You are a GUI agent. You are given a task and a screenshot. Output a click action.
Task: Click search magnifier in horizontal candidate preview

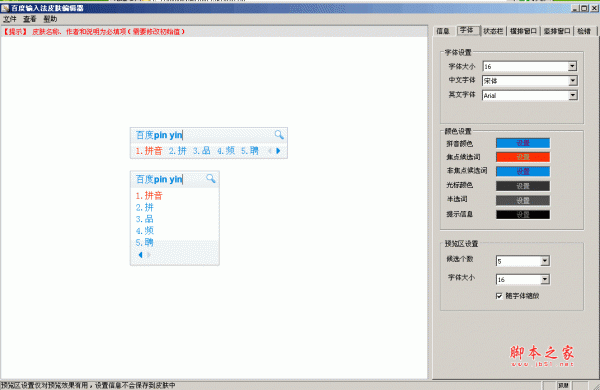click(x=279, y=135)
